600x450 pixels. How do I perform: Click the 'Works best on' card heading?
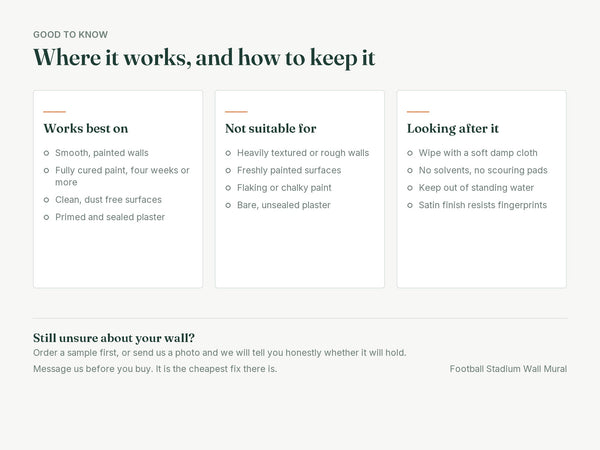click(86, 129)
